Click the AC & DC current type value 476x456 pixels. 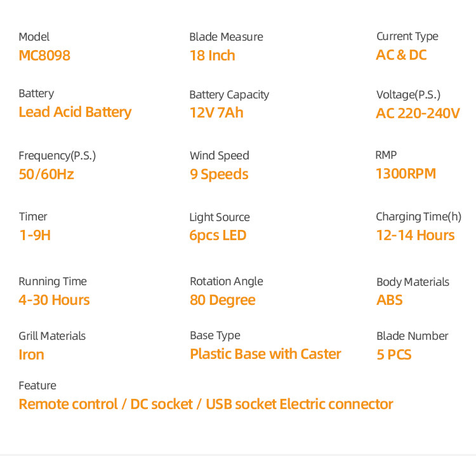tap(401, 55)
